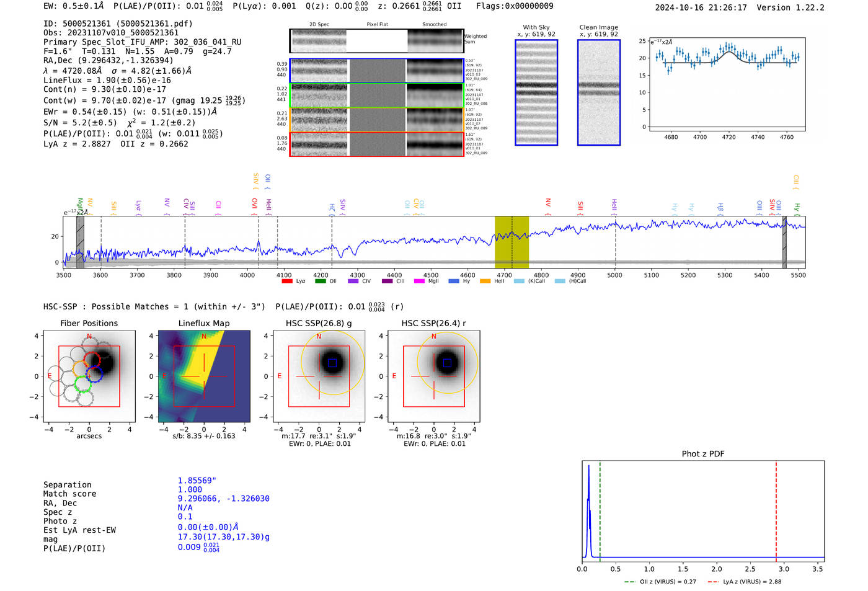This screenshot has height=591, width=868.
Task: Click the match score value 1.000
Action: point(190,489)
